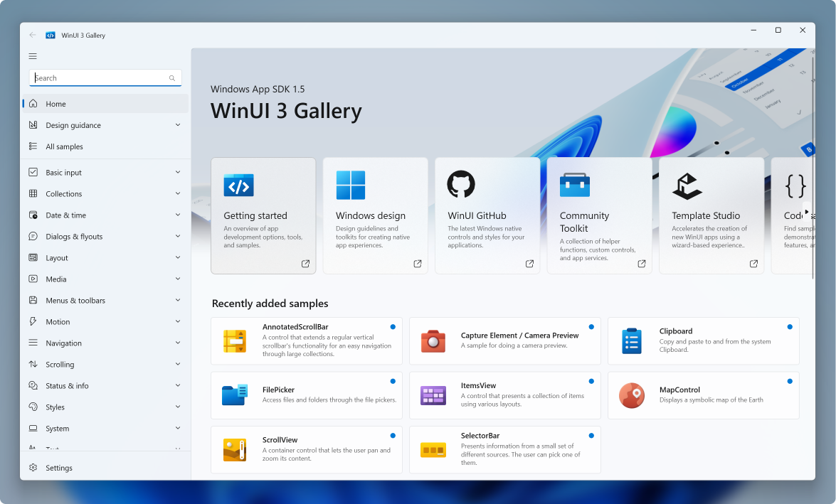Expand the Layout chevron
The height and width of the screenshot is (504, 836).
click(x=178, y=257)
